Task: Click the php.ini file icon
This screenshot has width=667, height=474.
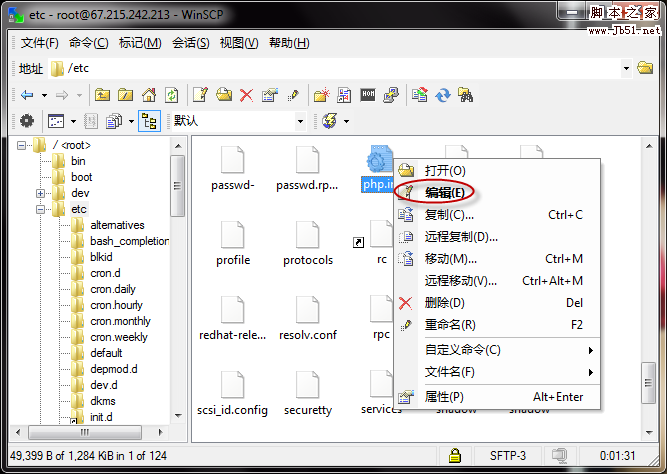Action: (379, 160)
